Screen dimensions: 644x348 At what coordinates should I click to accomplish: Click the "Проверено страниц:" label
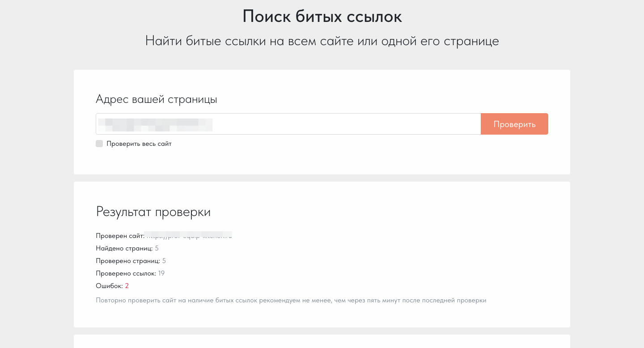(x=127, y=260)
